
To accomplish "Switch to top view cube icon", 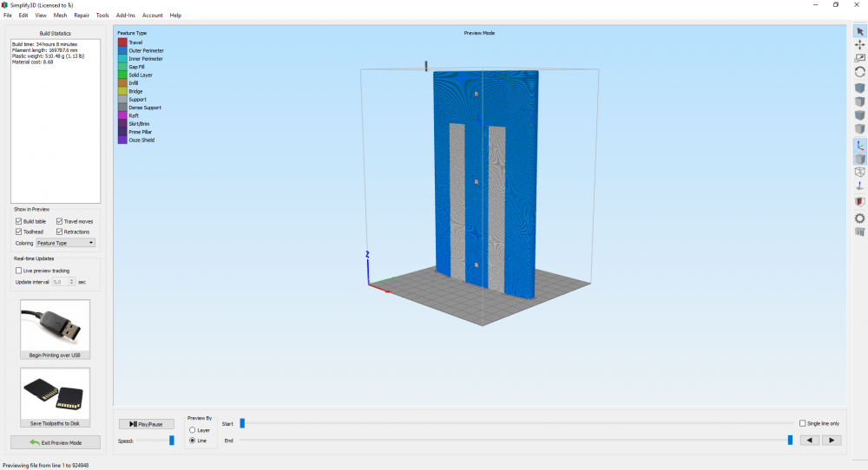I will click(x=859, y=101).
